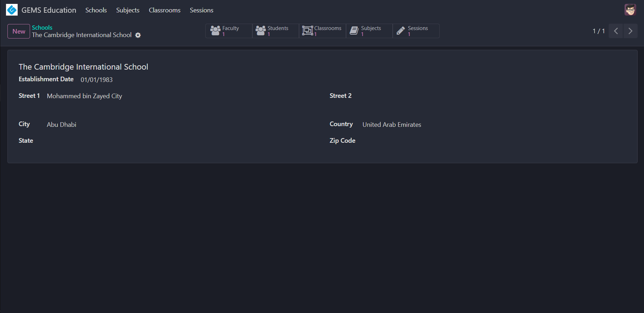Click the GEMS Education app logo icon

click(x=12, y=10)
